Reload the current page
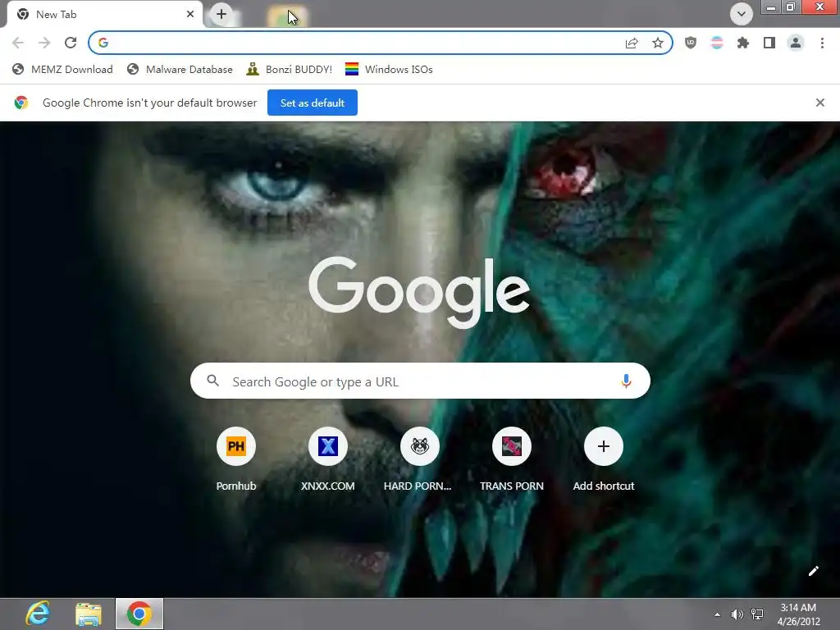This screenshot has height=630, width=840. point(71,43)
